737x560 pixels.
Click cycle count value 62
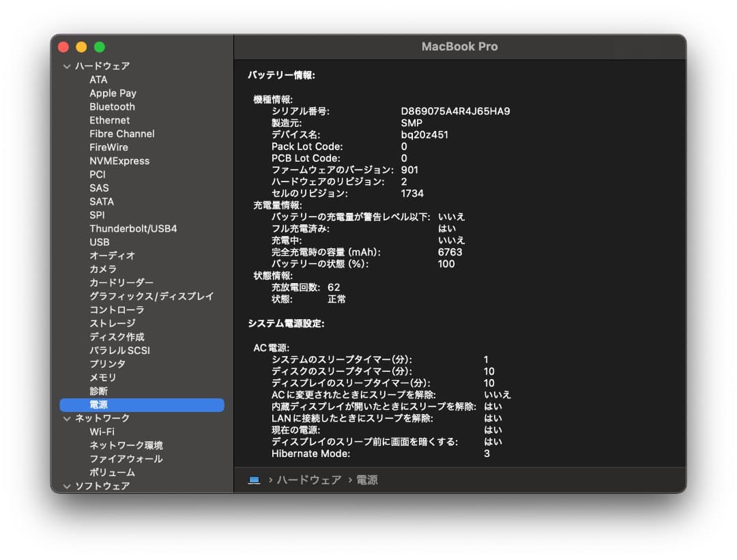click(334, 288)
